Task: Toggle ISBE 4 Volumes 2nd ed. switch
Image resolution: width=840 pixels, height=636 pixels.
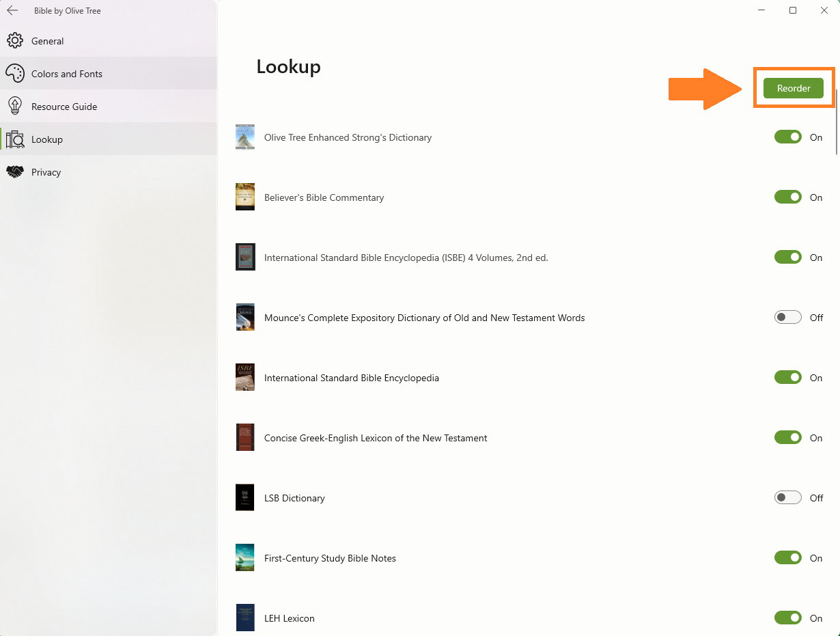Action: (788, 258)
